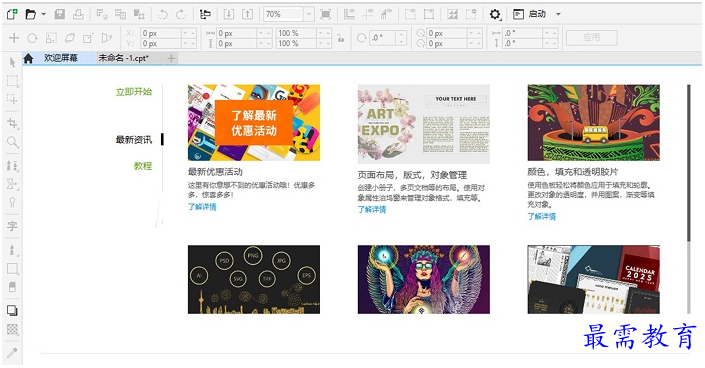Click the Pick arrow tool
705x368 pixels.
pyautogui.click(x=12, y=62)
